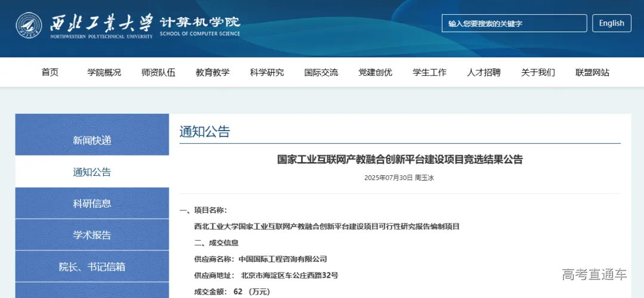The height and width of the screenshot is (298, 644).
Task: Switch the site to English
Action: 612,23
